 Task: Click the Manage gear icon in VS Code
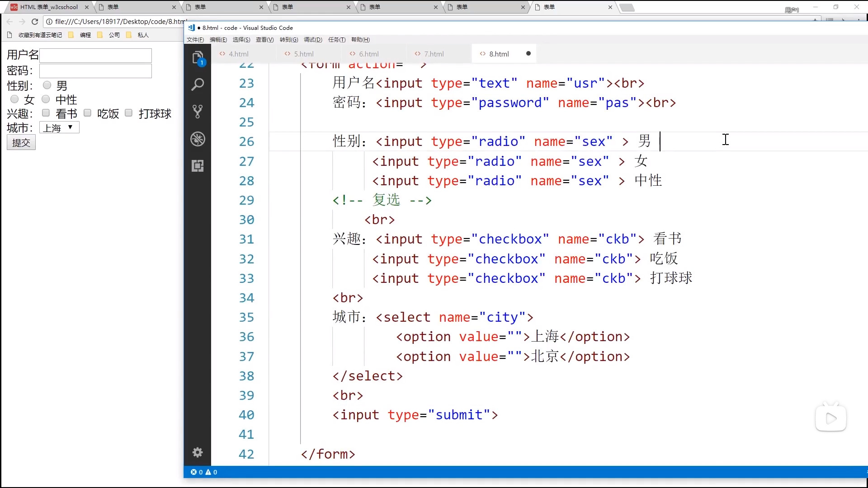[x=198, y=452]
